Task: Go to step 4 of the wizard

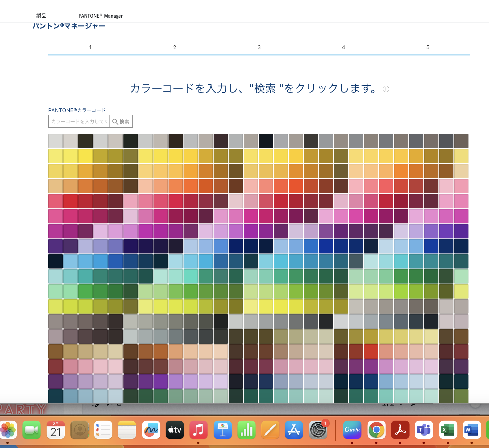Action: coord(344,47)
